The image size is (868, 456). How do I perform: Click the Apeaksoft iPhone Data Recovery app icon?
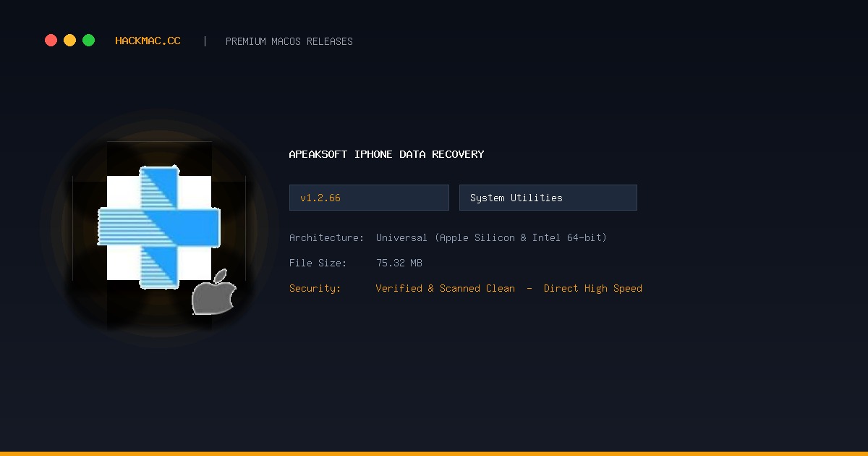coord(159,228)
